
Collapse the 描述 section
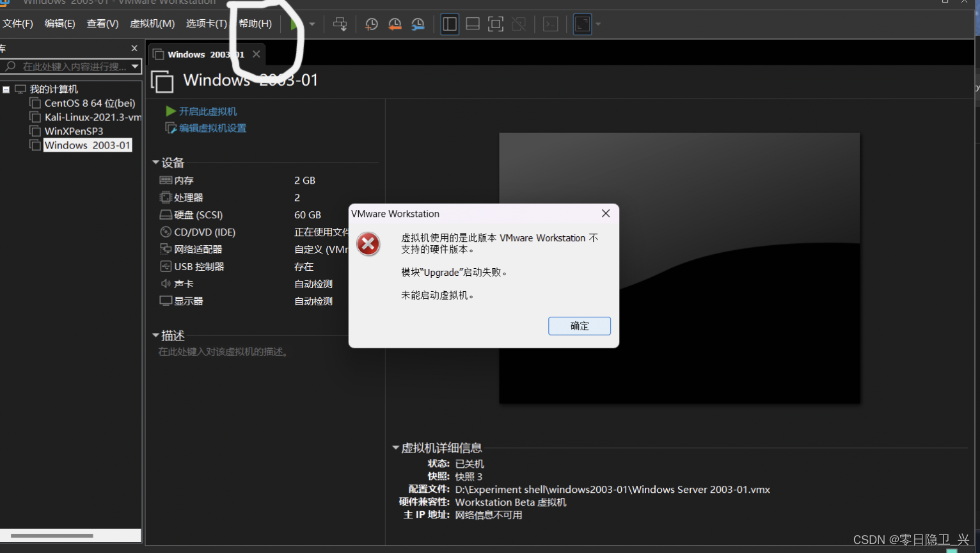[155, 335]
